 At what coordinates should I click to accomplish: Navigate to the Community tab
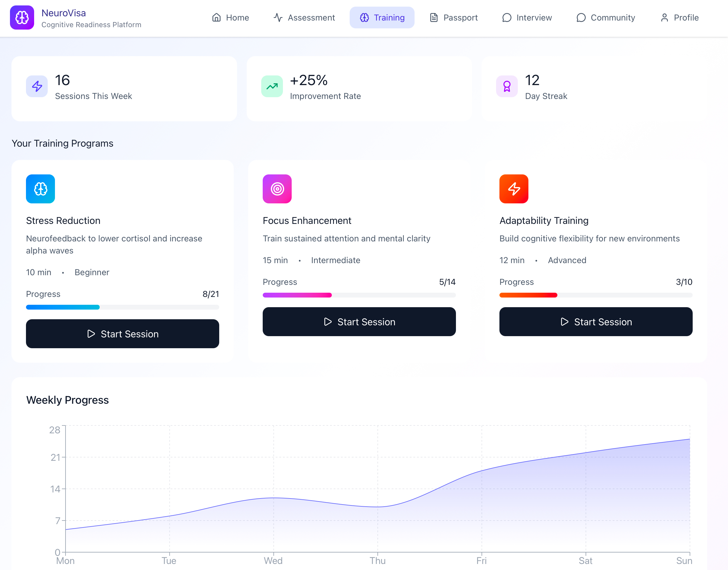point(605,18)
